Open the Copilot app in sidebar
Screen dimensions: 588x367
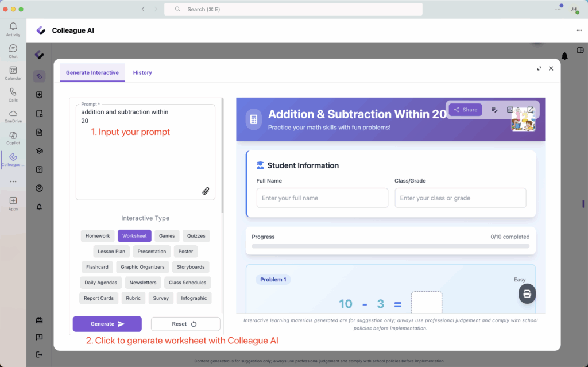[13, 138]
